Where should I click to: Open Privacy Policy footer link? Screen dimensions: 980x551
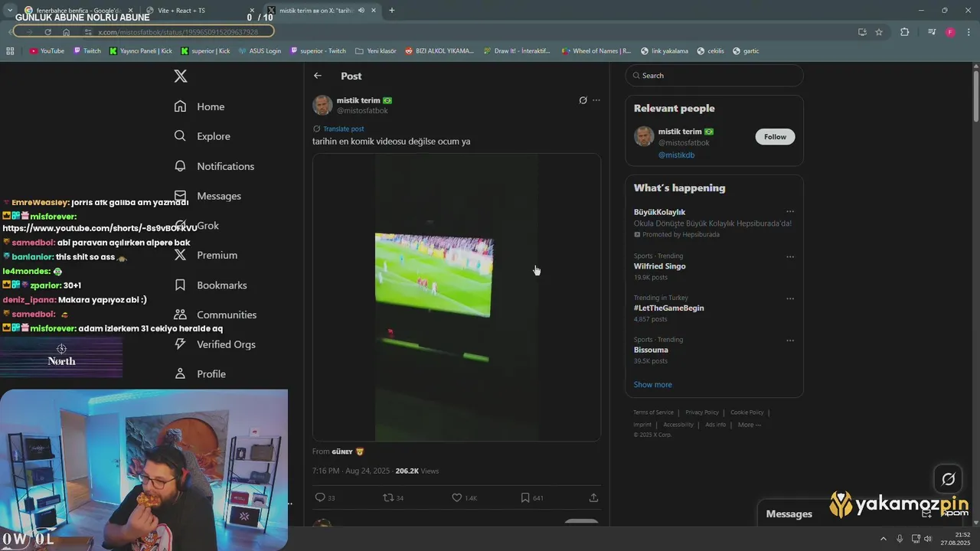(x=702, y=412)
